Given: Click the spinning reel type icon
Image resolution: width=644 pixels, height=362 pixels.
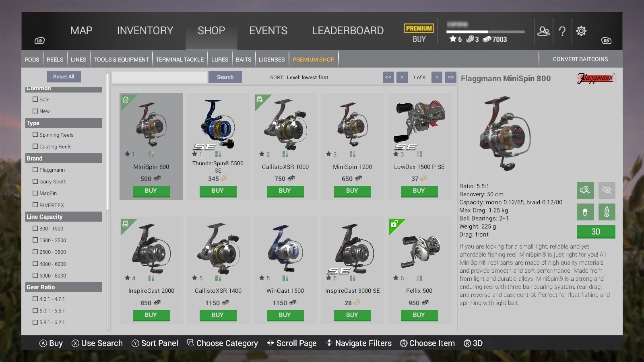Looking at the screenshot, I should tap(585, 190).
